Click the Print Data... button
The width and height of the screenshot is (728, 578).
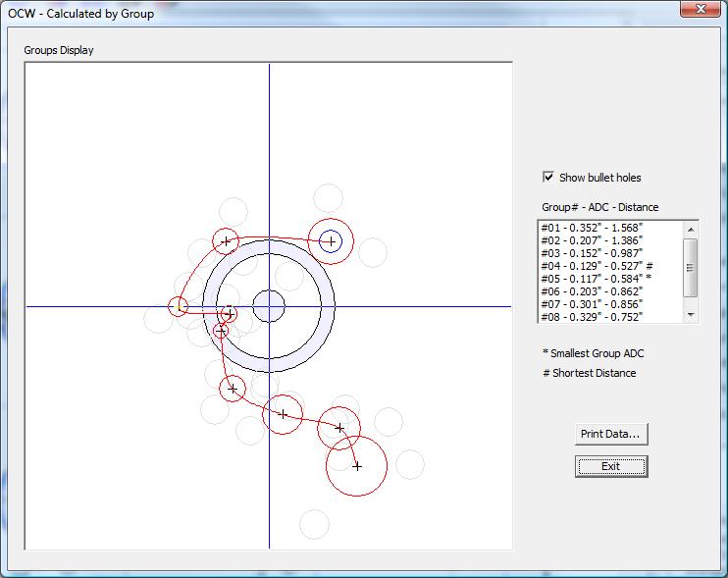[x=611, y=434]
